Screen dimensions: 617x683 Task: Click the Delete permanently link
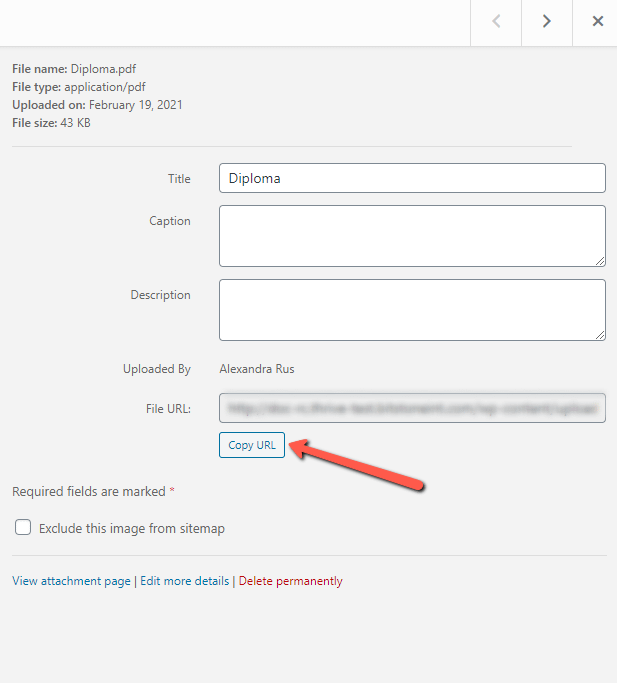(290, 581)
